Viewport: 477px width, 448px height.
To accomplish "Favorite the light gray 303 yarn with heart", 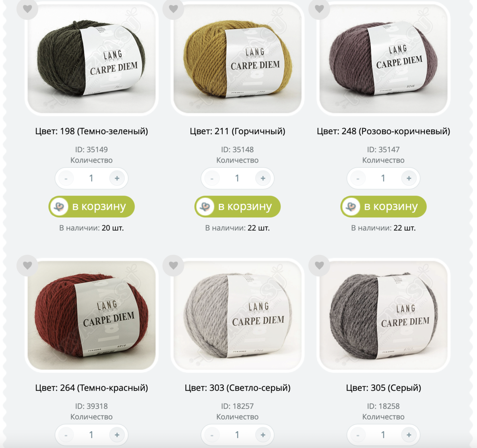I will coord(173,265).
